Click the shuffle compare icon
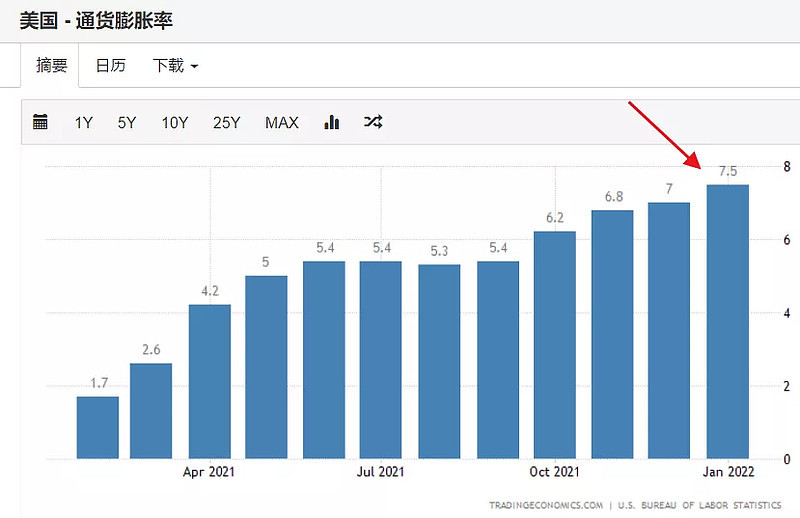This screenshot has height=518, width=800. click(373, 122)
